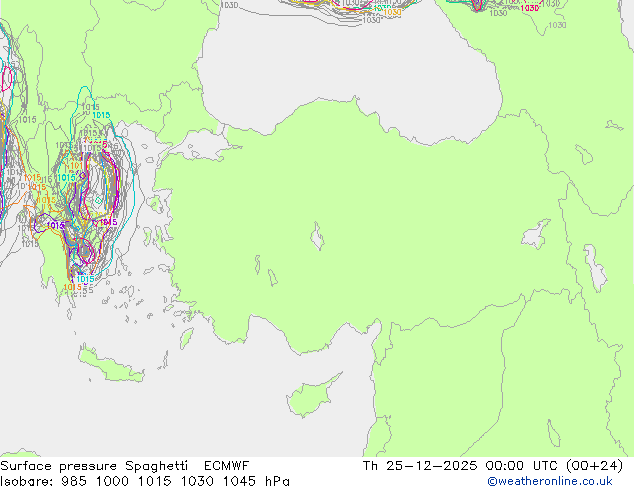This screenshot has height=490, width=634.
Task: Click the orange 1030 contour label
Action: (392, 13)
